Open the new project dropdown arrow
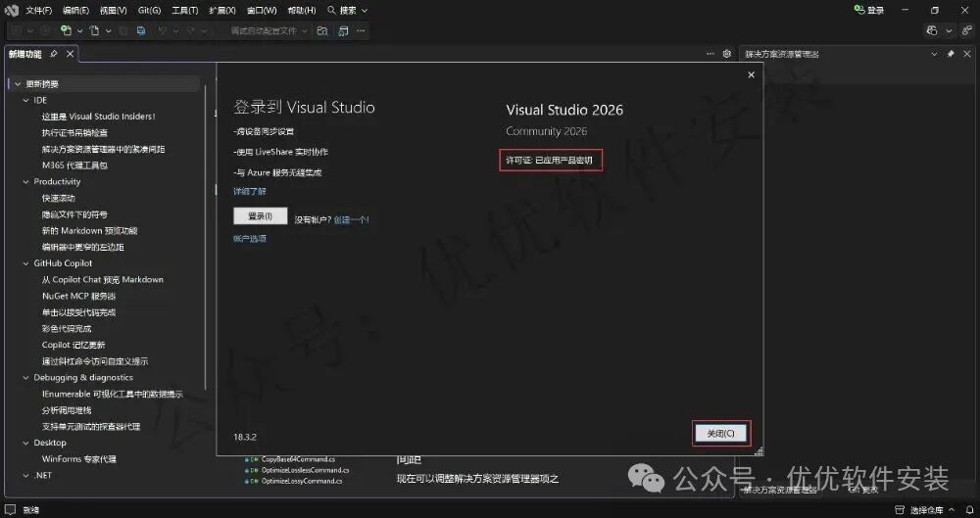The width and height of the screenshot is (980, 518). pyautogui.click(x=79, y=30)
